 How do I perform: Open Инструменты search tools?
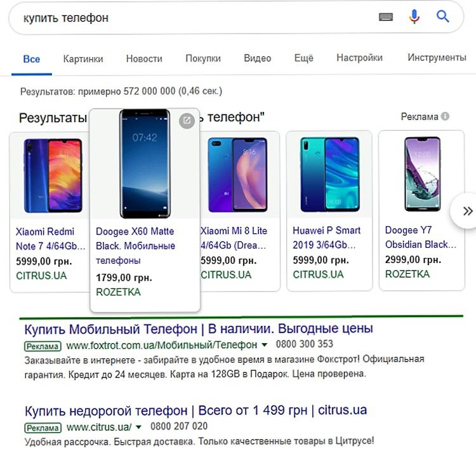(437, 57)
